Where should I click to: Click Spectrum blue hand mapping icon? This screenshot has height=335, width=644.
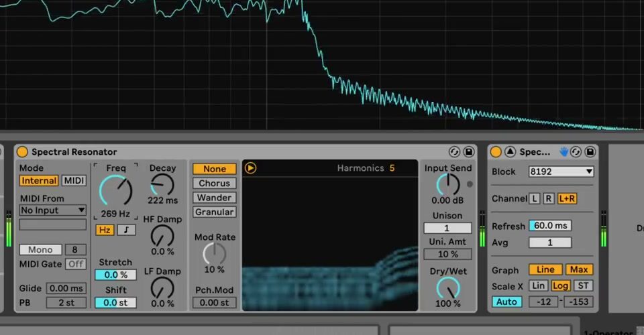coord(563,151)
